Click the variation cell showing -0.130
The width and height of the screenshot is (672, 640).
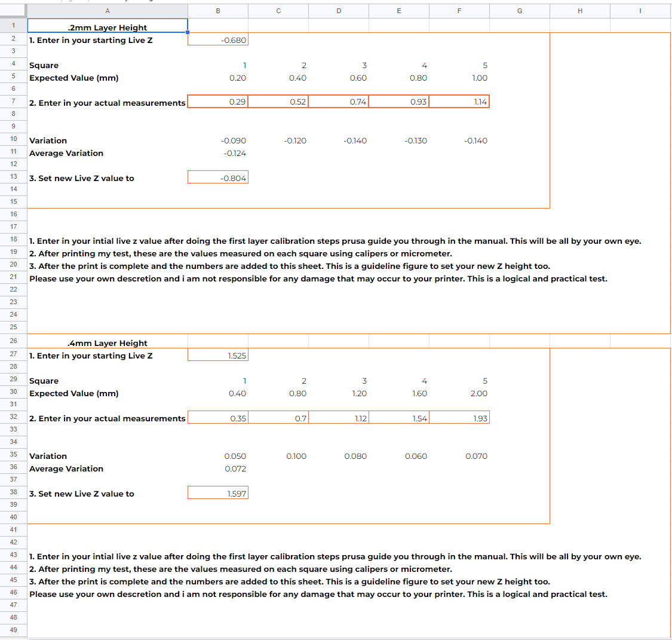click(398, 141)
